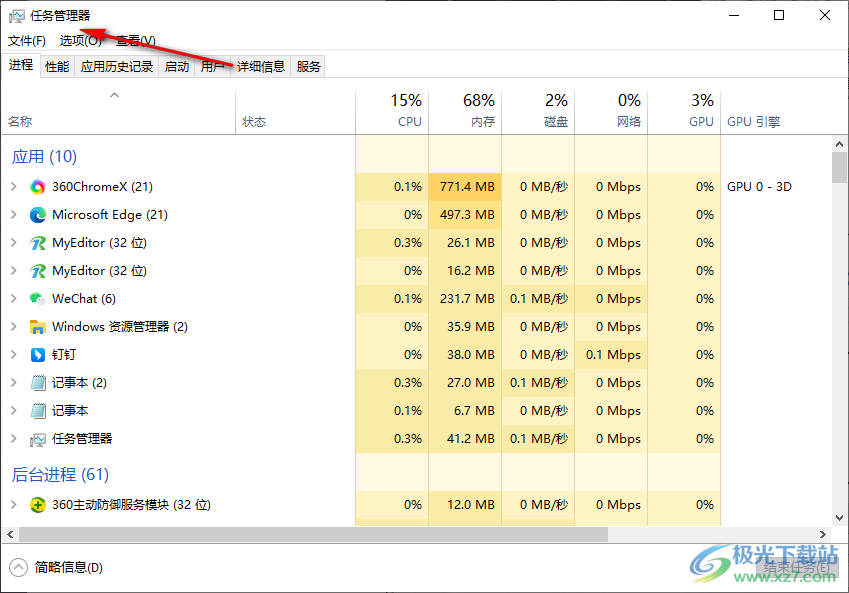The width and height of the screenshot is (849, 593).
Task: Expand the 钉钉 process row
Action: click(x=14, y=355)
